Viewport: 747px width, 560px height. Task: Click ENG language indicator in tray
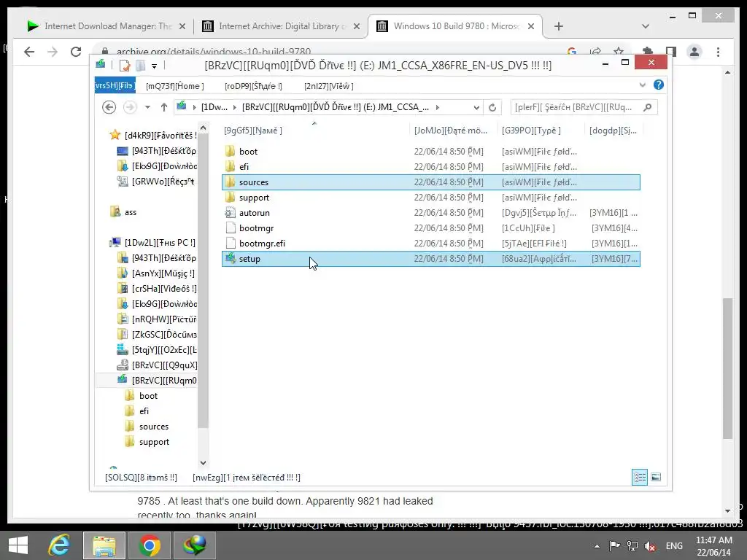point(674,545)
